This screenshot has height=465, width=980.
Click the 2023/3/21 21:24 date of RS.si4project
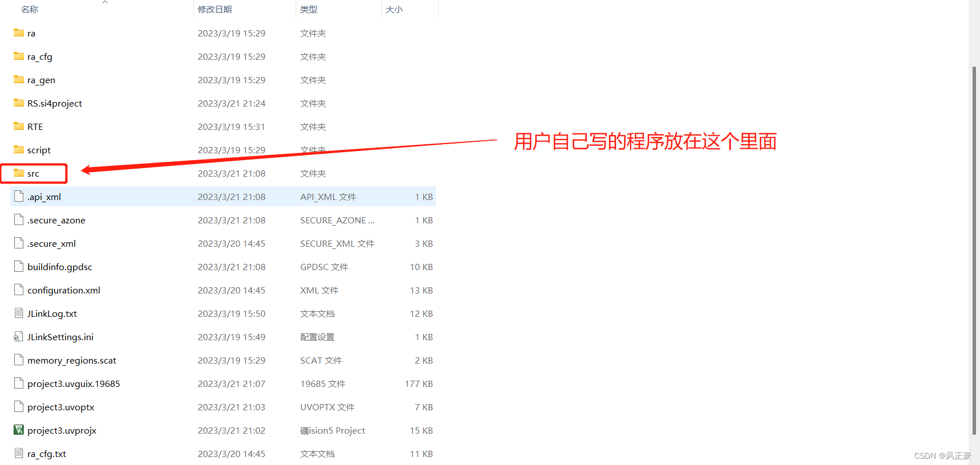click(x=231, y=104)
